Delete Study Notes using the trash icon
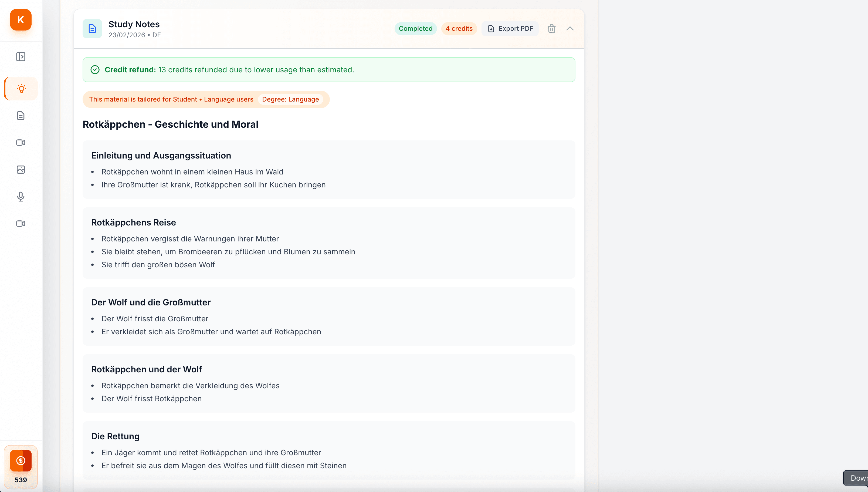 tap(551, 28)
